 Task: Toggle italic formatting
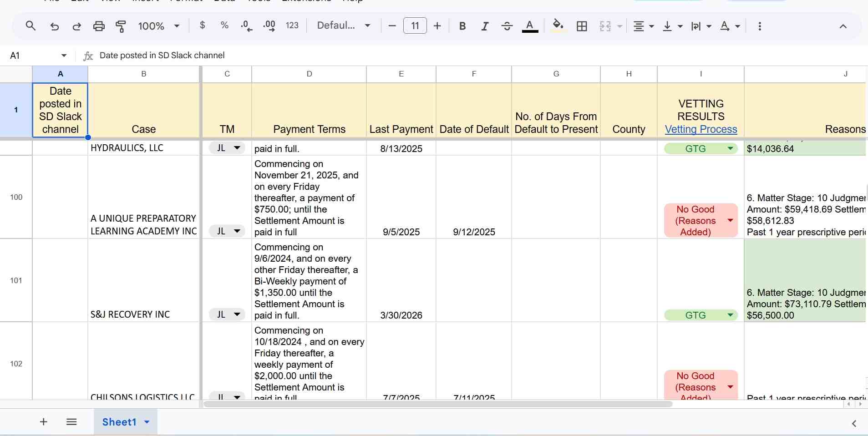485,26
